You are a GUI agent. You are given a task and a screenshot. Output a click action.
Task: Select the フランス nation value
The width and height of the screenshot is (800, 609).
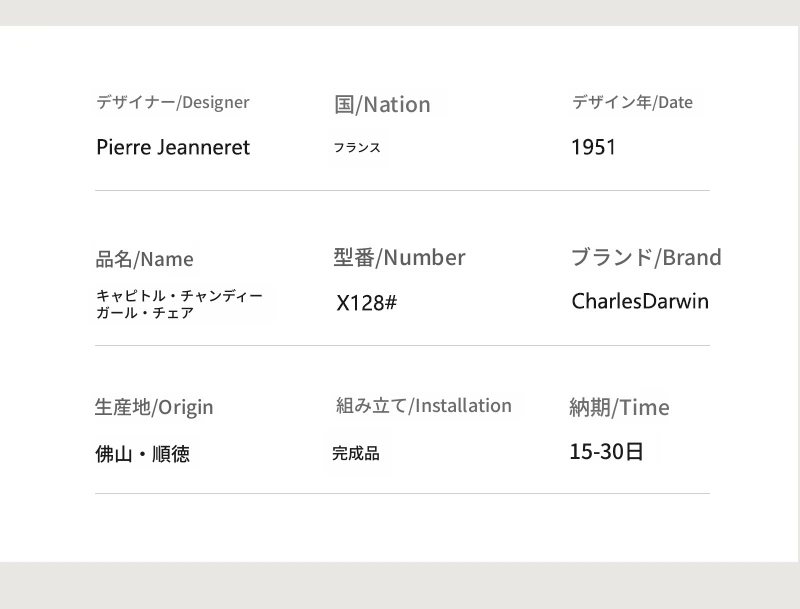pos(357,148)
